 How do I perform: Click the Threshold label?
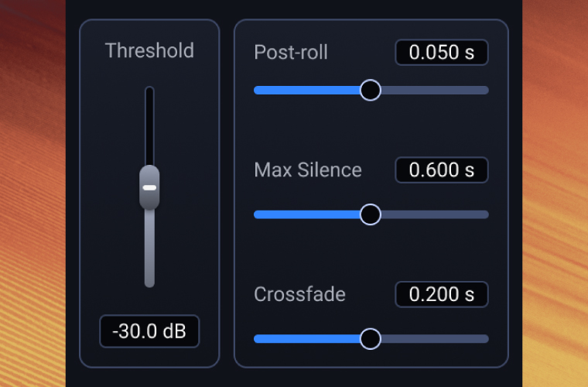click(149, 51)
